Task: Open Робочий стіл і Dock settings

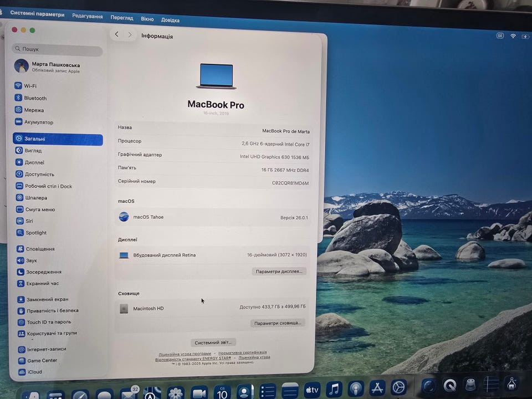Action: click(44, 186)
